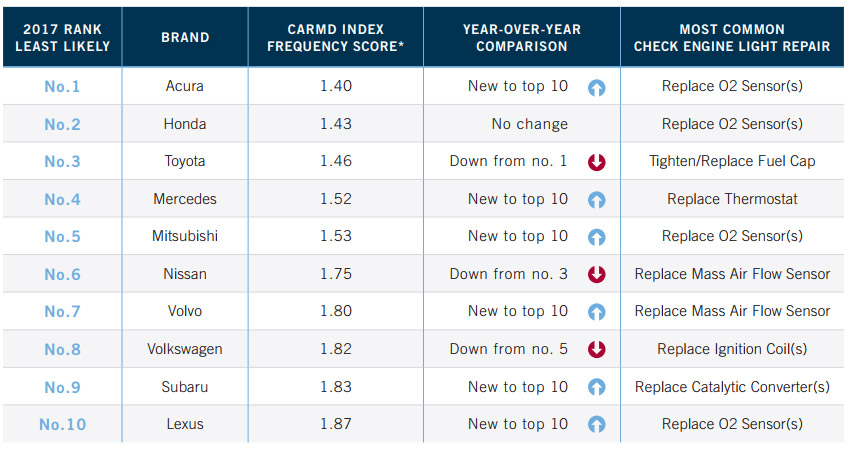Screen dimensions: 850x452
Task: Click the Tighten/Replace Fuel Cap text
Action: coord(732,162)
